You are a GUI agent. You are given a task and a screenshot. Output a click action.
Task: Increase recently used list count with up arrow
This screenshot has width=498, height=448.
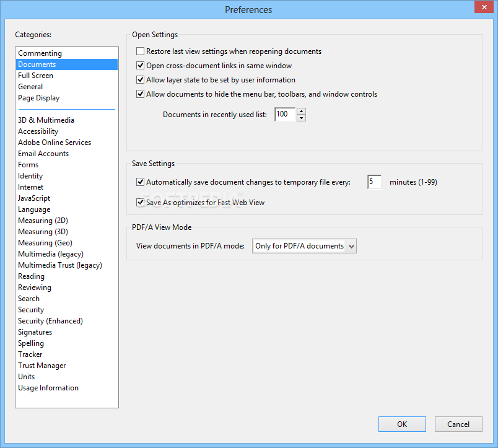(302, 111)
